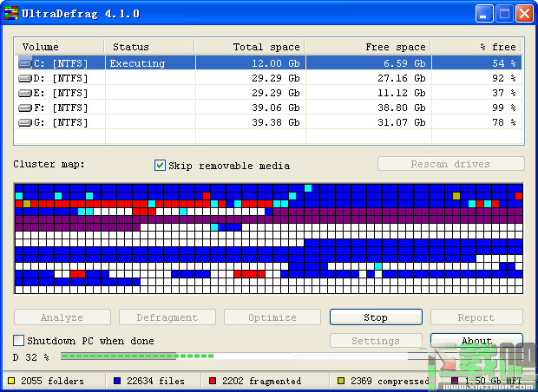
Task: Click the 54 % free cell
Action: 476,63
